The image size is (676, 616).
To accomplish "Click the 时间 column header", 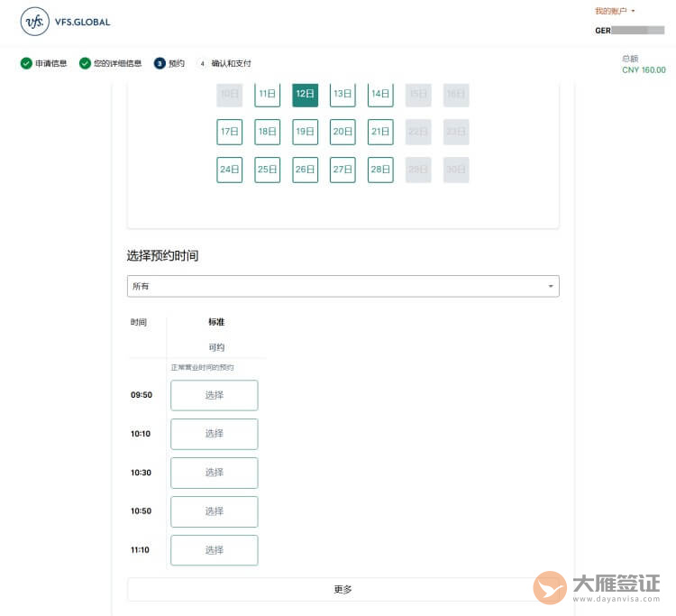I will (x=139, y=322).
